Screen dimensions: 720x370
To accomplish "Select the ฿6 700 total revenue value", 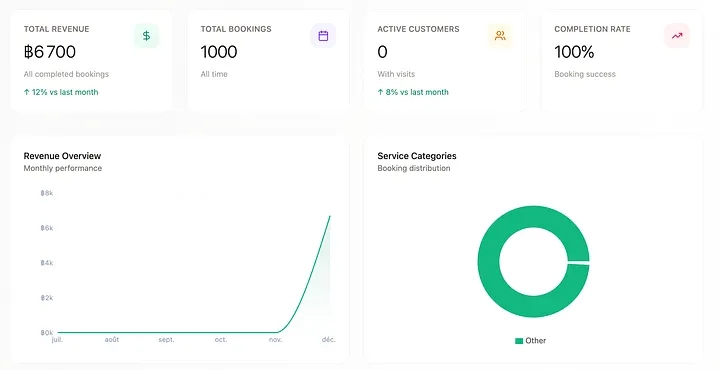I will coord(50,52).
